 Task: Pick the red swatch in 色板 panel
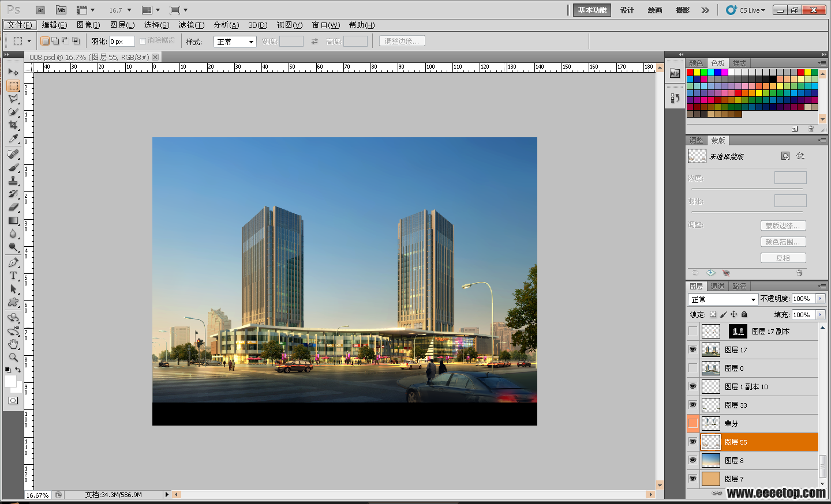tap(690, 73)
